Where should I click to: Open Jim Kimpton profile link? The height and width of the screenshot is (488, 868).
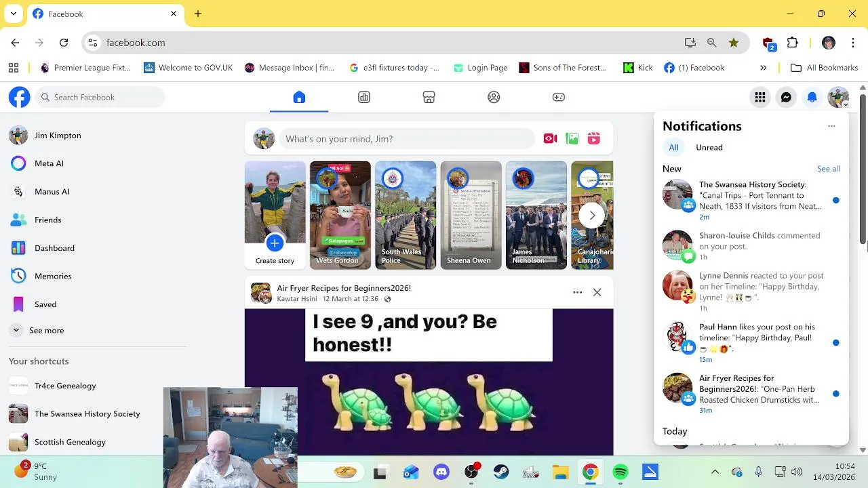point(58,136)
